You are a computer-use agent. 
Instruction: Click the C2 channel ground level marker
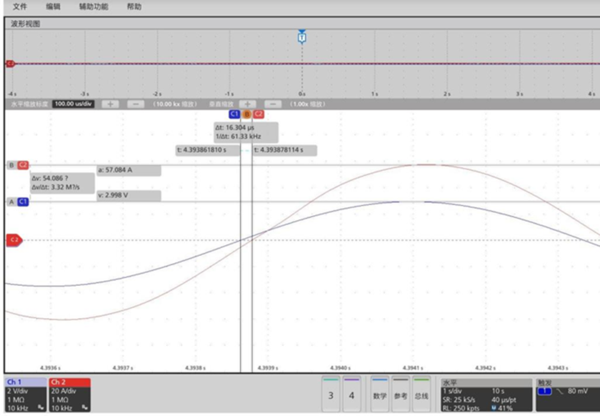click(x=14, y=240)
